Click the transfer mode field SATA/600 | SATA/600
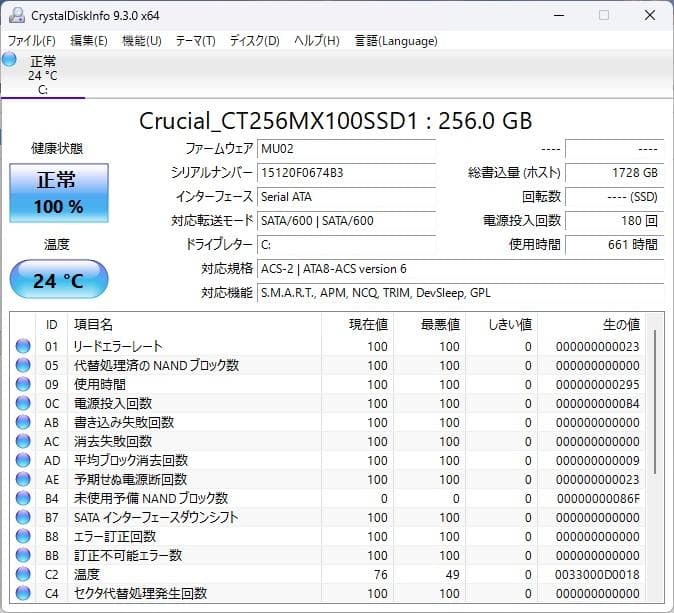The image size is (674, 613). [346, 221]
